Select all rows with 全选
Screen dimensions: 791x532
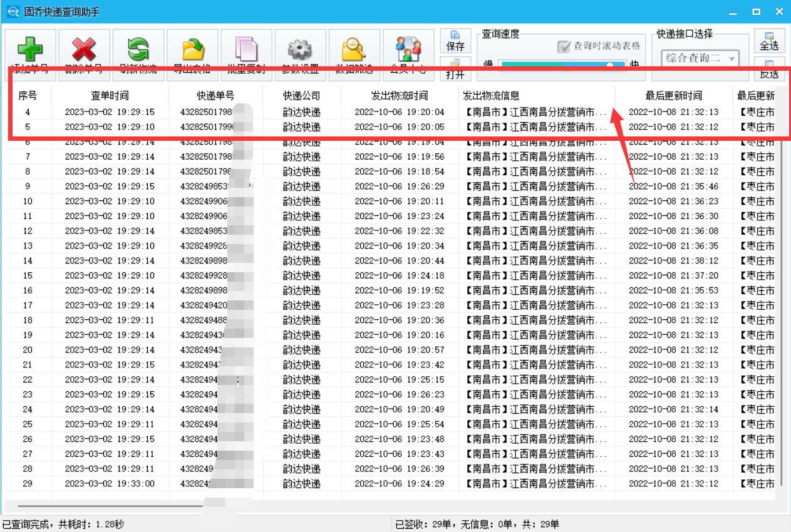coord(769,41)
